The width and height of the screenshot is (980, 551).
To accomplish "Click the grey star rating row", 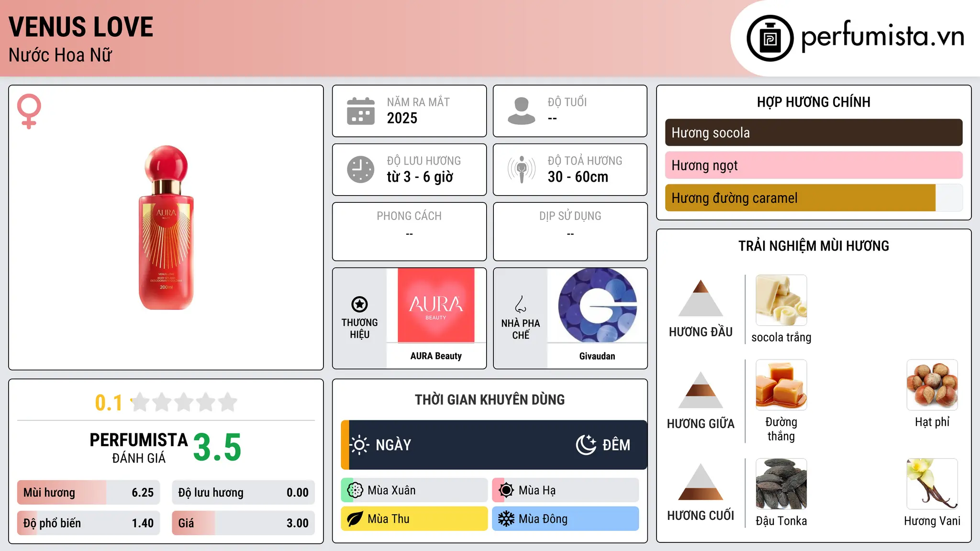I will pyautogui.click(x=184, y=402).
